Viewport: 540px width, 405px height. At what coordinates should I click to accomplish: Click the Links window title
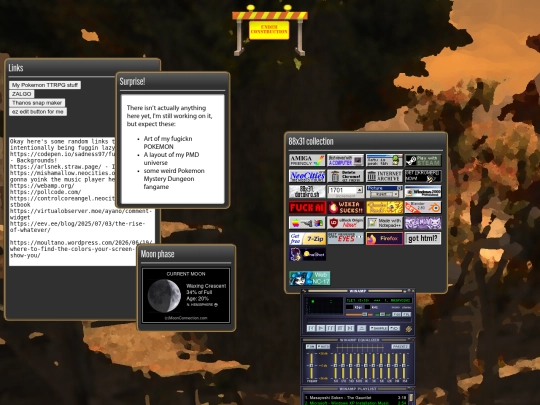tap(16, 68)
